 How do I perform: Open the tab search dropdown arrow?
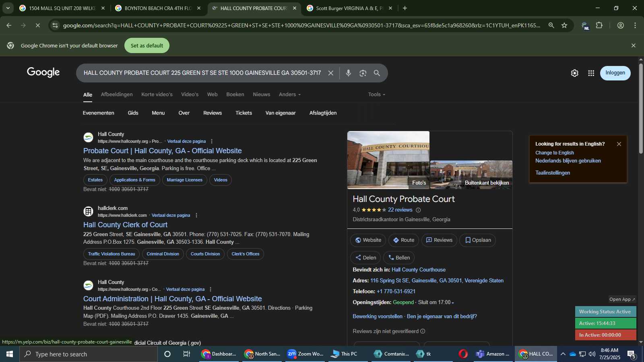(x=8, y=8)
